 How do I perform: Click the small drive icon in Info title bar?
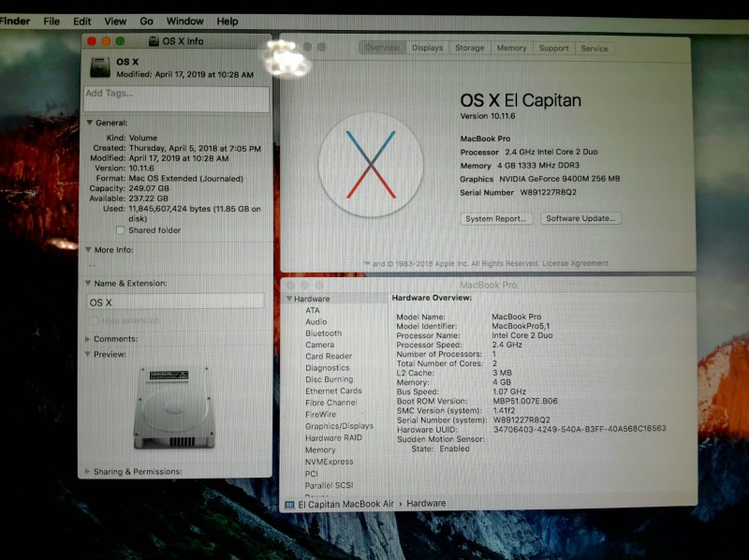[x=154, y=41]
